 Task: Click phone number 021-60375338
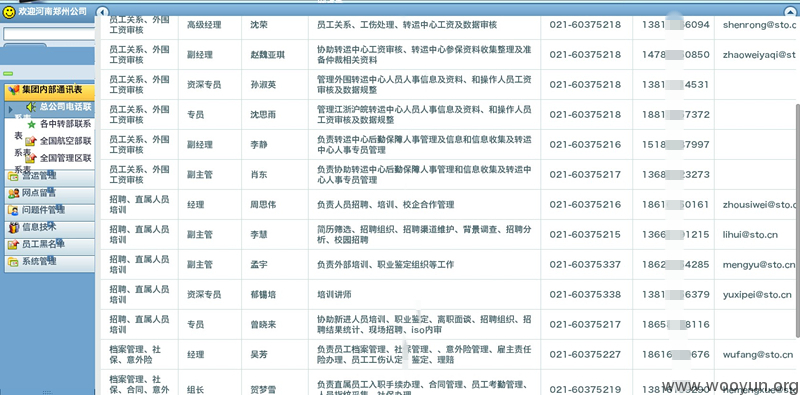pyautogui.click(x=585, y=294)
